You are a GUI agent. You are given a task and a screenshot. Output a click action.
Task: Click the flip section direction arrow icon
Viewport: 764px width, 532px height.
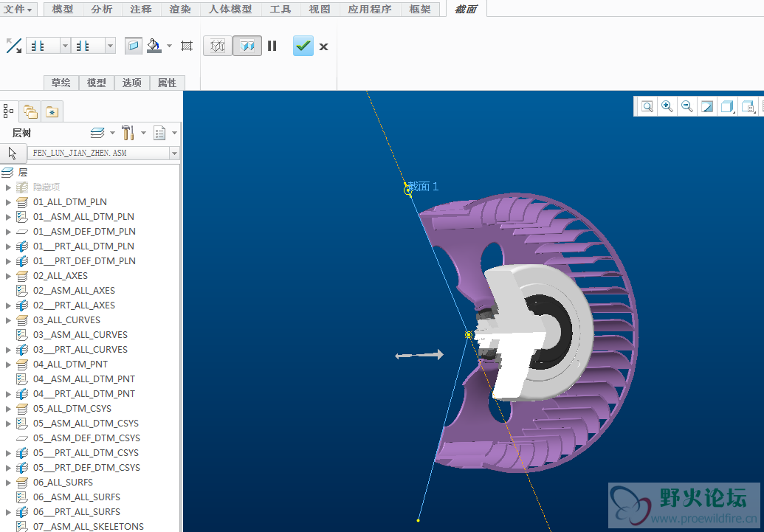13,46
